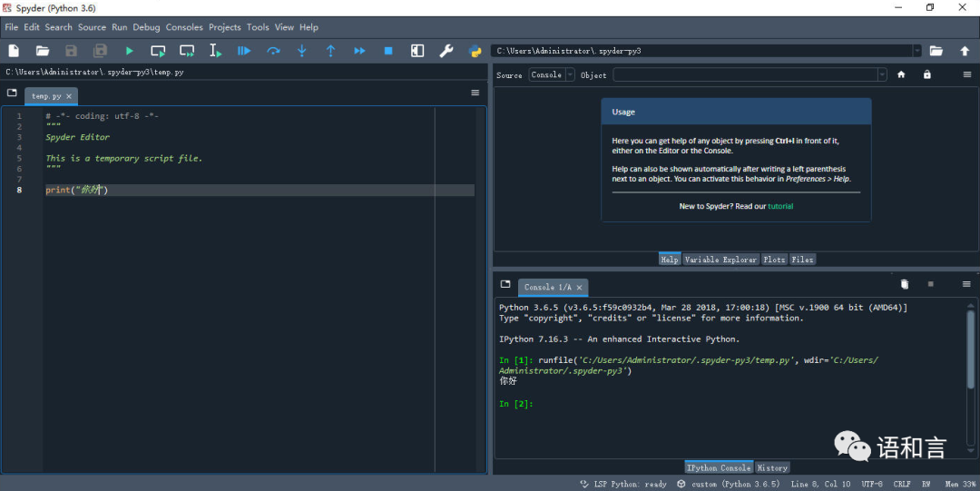Click the Debug file toolbar icon
The height and width of the screenshot is (491, 980).
click(244, 51)
